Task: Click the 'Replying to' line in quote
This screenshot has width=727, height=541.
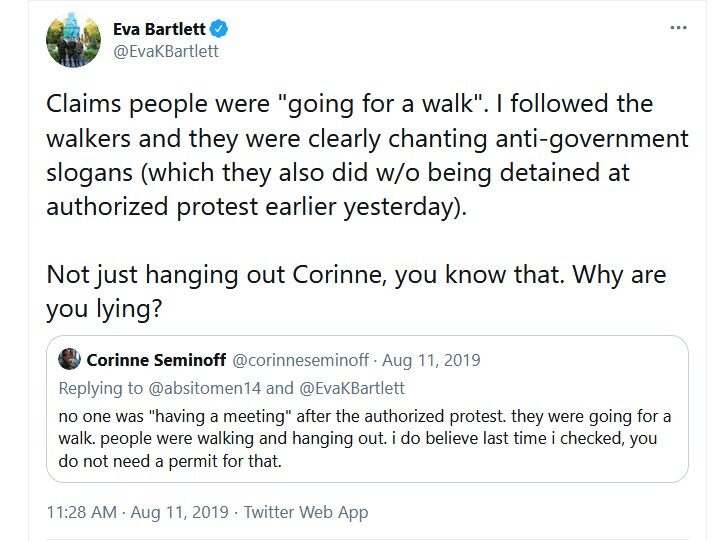Action: pos(231,388)
